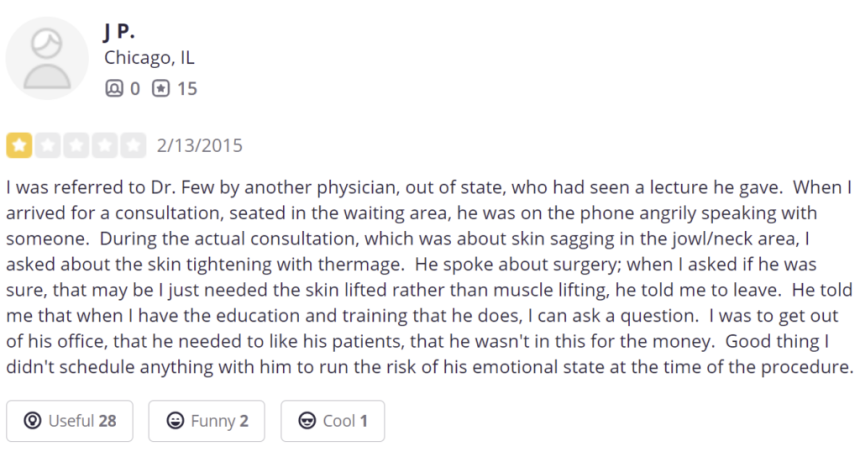Viewport: 860px width, 462px height.
Task: Click the Cool sunglasses face icon
Action: [307, 421]
